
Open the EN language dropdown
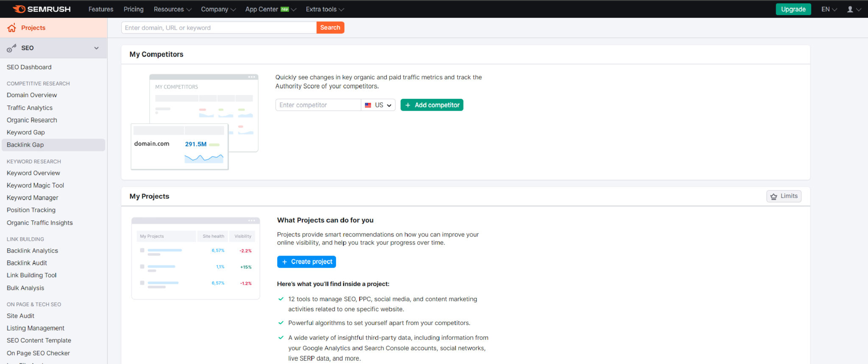829,9
